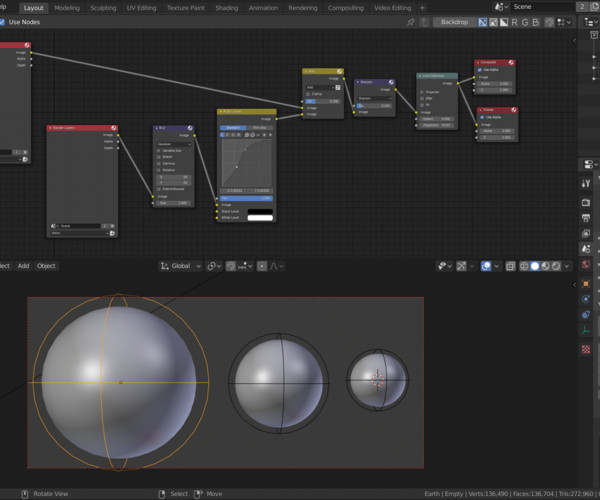
Task: Switch to the Modeling workspace tab
Action: [x=67, y=8]
